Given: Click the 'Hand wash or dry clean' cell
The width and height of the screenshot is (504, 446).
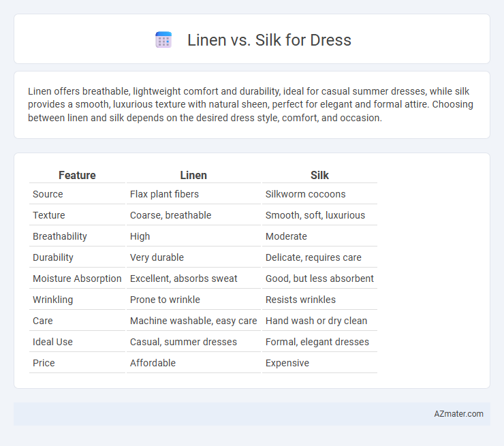Looking at the screenshot, I should (319, 321).
